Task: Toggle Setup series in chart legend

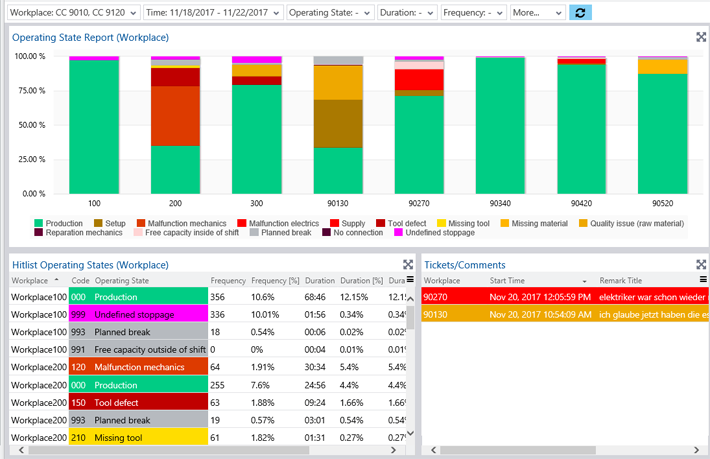Action: [x=110, y=223]
